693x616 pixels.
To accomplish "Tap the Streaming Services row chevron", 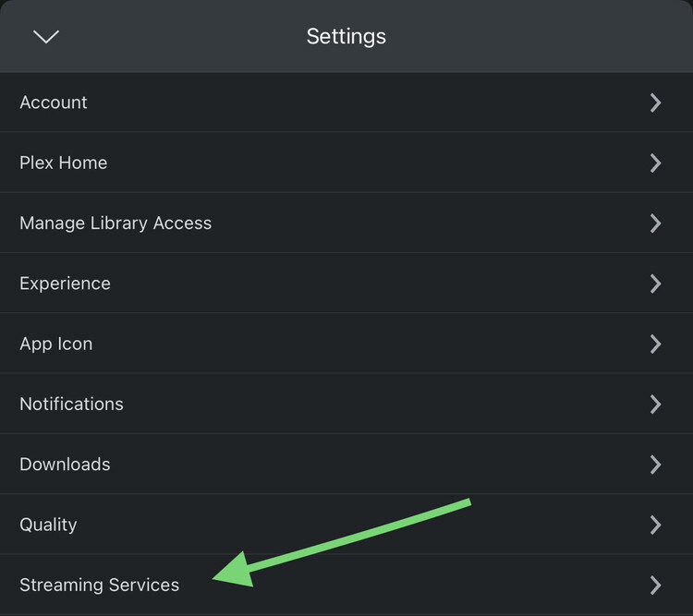I will 655,585.
